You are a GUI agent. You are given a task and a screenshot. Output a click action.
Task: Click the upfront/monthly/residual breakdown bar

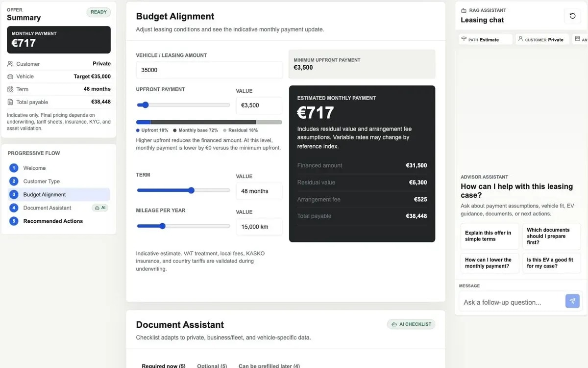tap(209, 122)
